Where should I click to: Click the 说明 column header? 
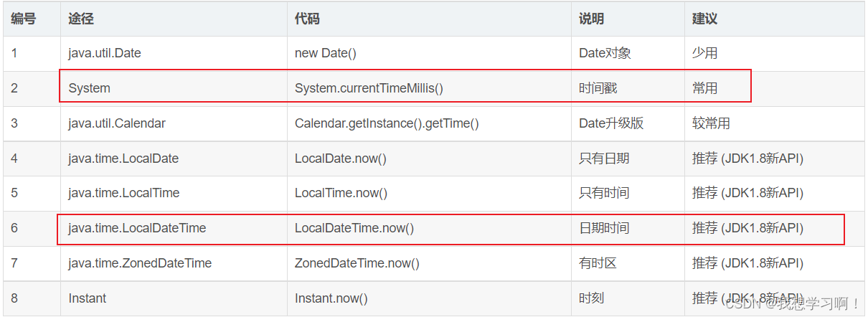(591, 19)
